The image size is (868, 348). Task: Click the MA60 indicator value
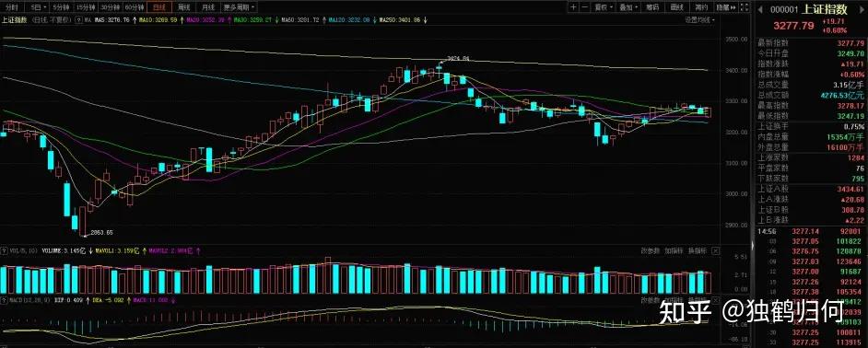point(300,19)
